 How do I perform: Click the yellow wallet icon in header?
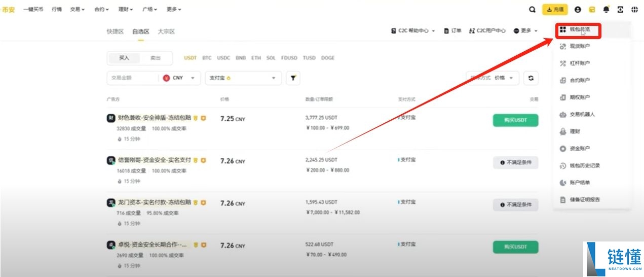(x=592, y=9)
